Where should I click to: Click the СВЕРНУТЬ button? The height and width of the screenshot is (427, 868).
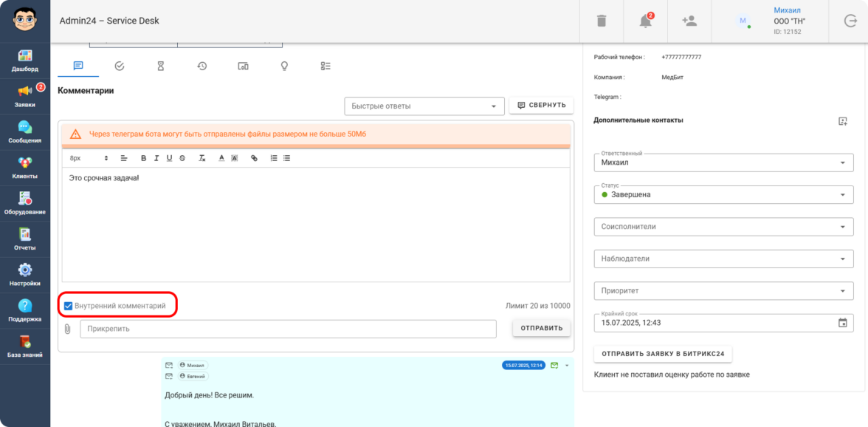point(542,105)
